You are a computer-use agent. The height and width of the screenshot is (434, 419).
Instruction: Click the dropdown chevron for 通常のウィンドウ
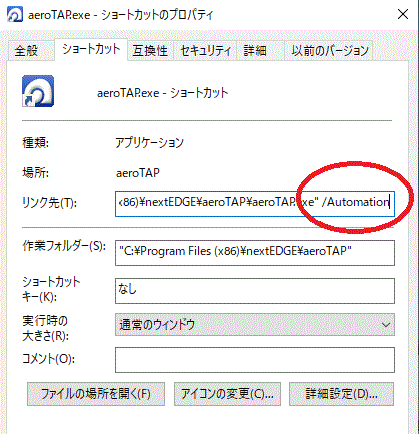click(386, 324)
